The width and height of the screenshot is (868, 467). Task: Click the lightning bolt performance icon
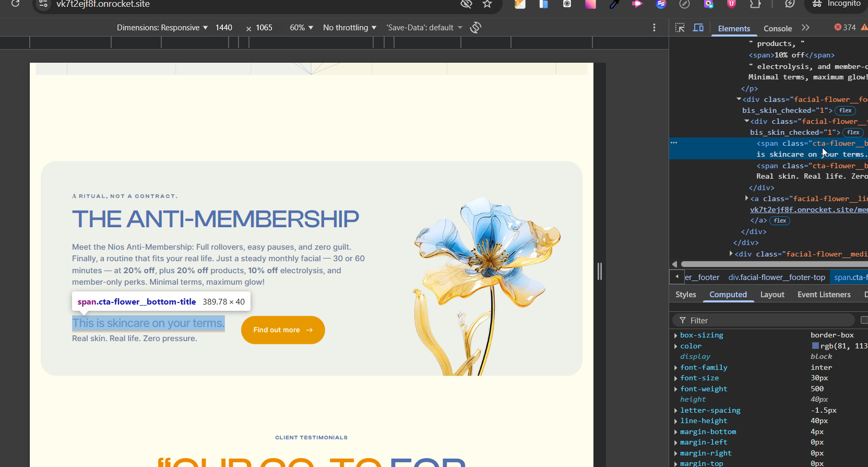point(790,4)
